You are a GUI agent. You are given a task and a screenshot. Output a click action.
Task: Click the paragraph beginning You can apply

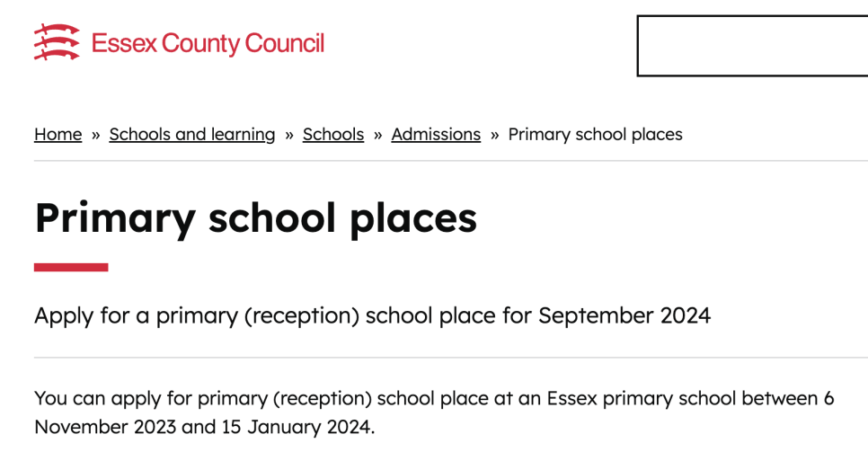click(x=434, y=412)
